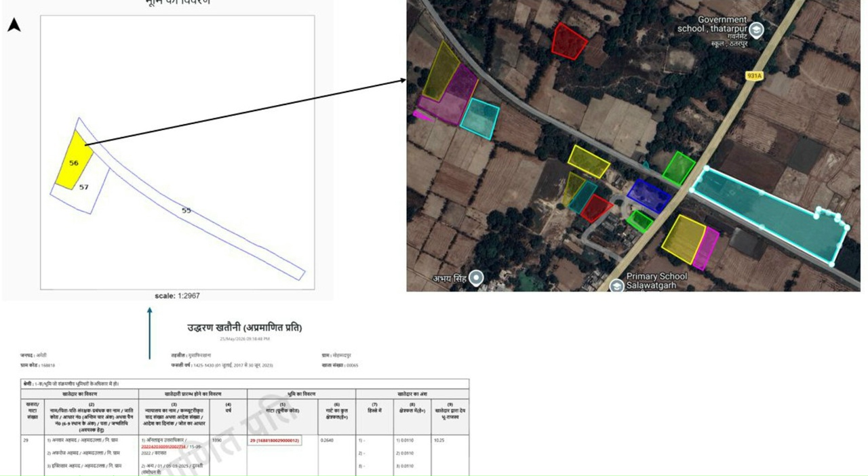Click the खसरा/गाटा संख्या value 29

pos(26,441)
